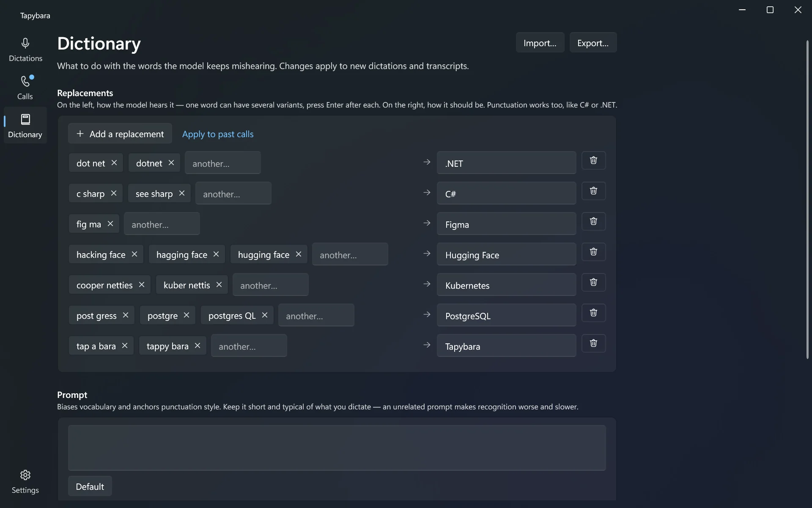This screenshot has width=812, height=508.
Task: Open the Export dialog
Action: pyautogui.click(x=593, y=43)
